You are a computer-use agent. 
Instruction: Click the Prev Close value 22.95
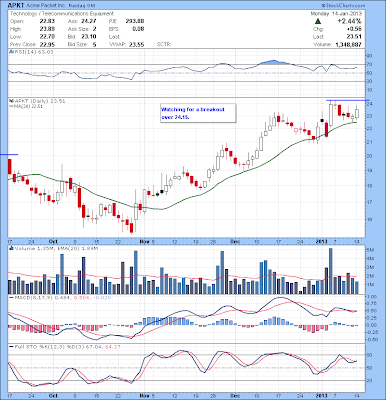(x=47, y=44)
